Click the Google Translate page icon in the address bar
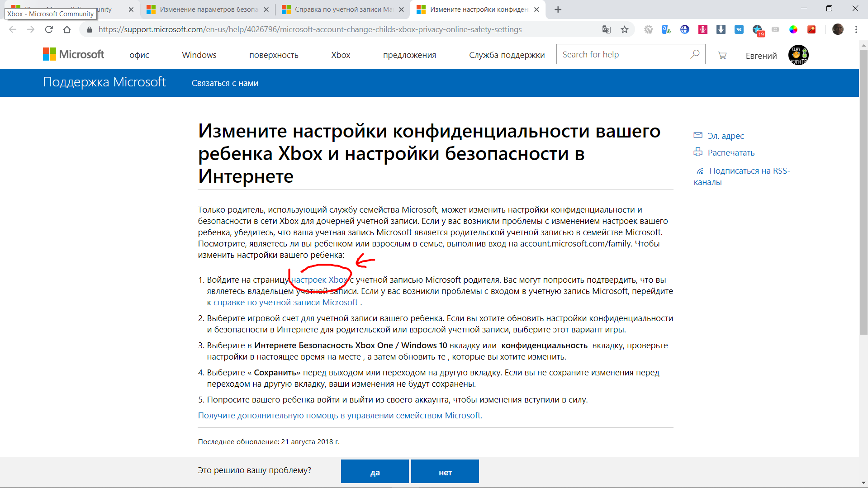868x488 pixels. click(x=606, y=29)
